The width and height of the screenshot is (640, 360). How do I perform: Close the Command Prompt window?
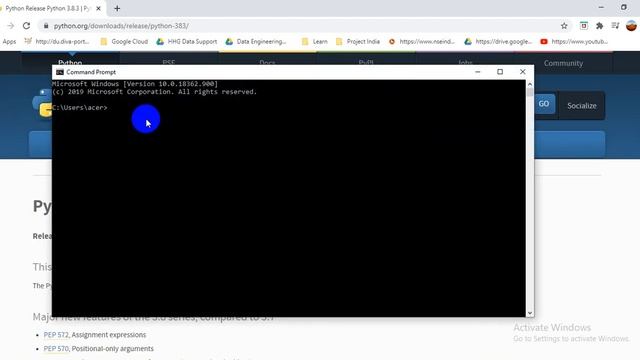(522, 72)
